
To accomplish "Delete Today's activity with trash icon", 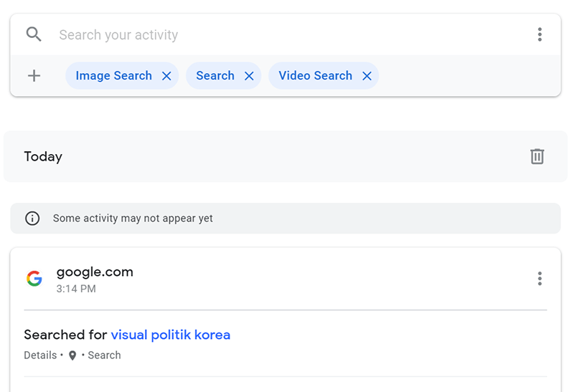I will (x=537, y=156).
